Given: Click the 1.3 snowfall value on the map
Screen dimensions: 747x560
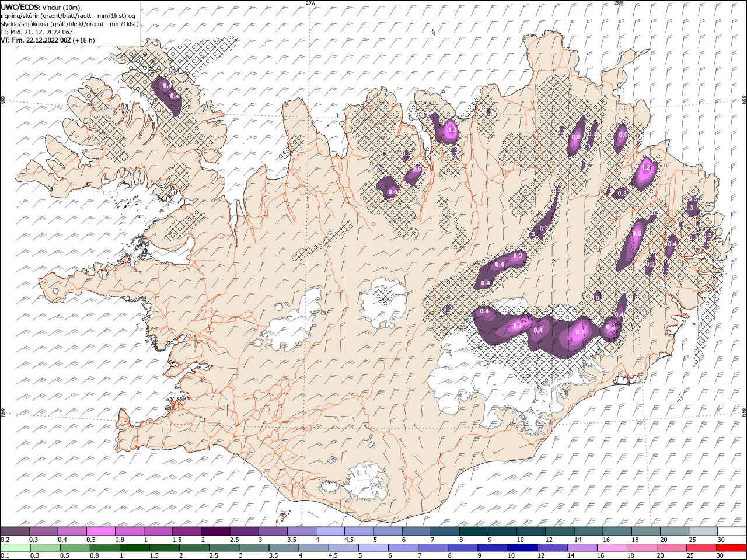Looking at the screenshot, I should (451, 131).
